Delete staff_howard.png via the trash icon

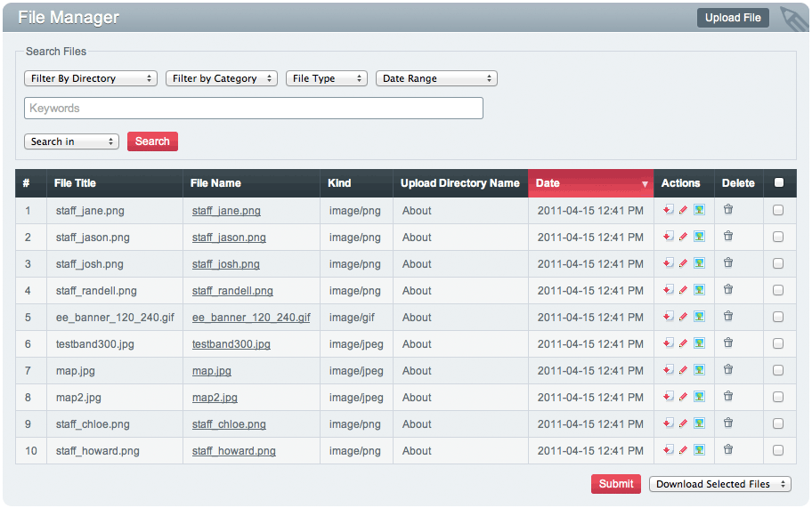coord(728,449)
